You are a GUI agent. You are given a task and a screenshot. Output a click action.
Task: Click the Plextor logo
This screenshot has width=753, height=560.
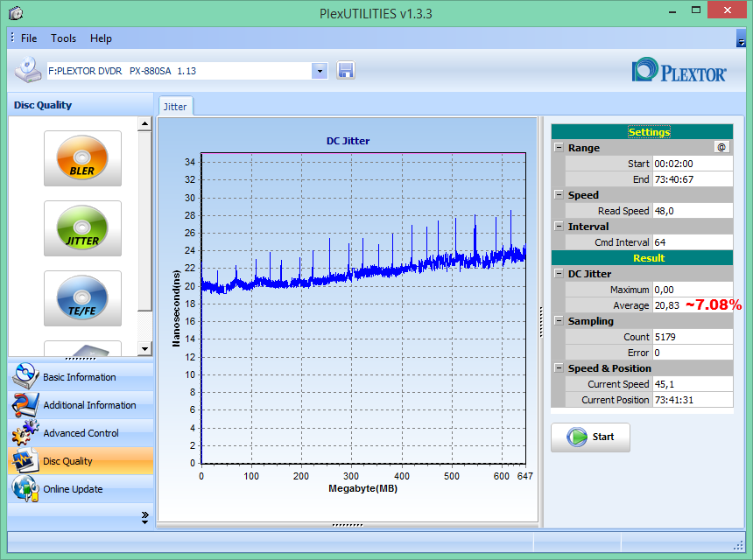pyautogui.click(x=679, y=71)
